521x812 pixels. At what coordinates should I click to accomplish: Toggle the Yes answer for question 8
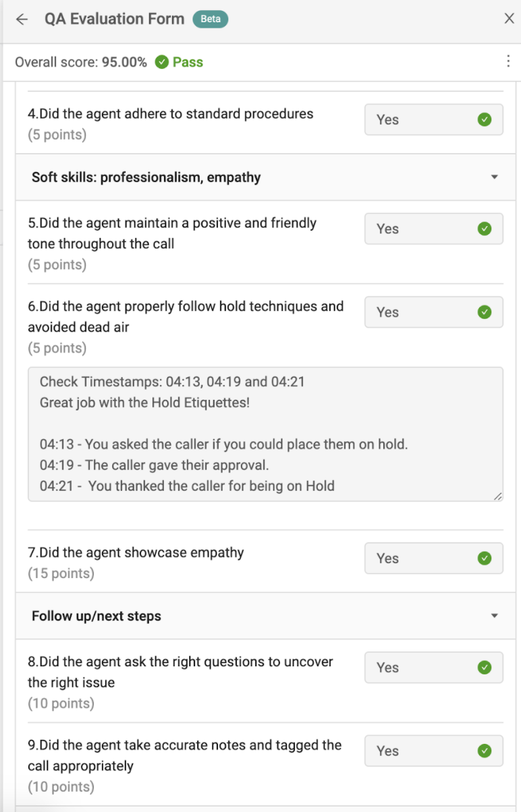pyautogui.click(x=434, y=668)
